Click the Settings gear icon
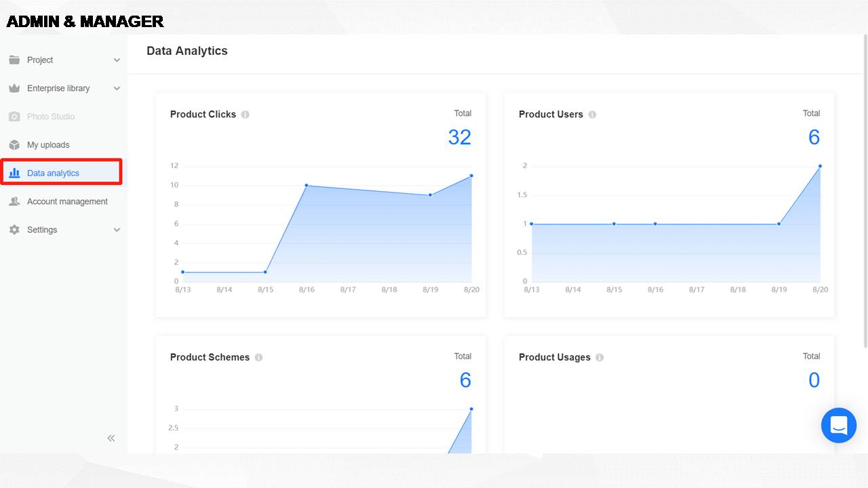The width and height of the screenshot is (868, 488). 14,230
